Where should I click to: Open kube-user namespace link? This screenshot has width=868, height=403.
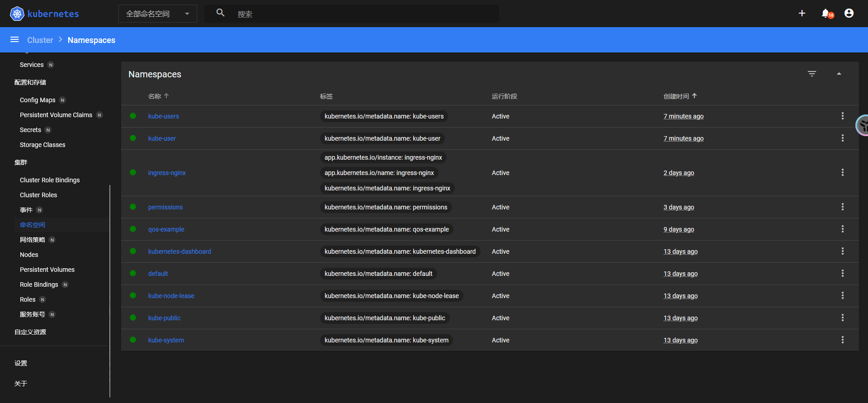(162, 138)
